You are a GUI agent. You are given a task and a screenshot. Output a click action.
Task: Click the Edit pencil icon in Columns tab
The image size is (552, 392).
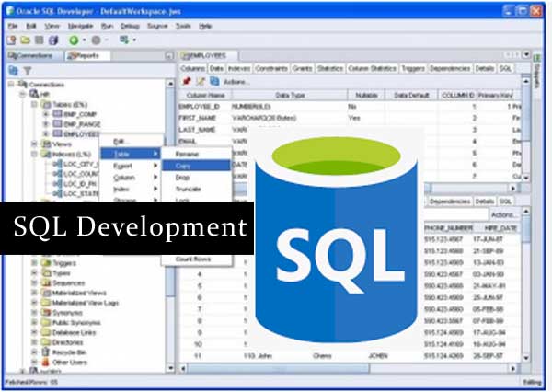pos(201,82)
